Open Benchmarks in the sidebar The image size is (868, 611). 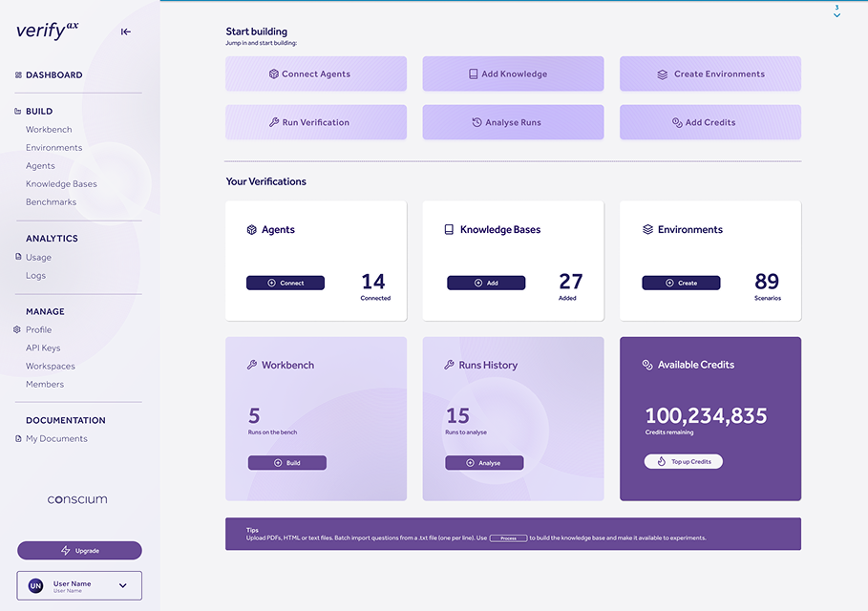click(51, 202)
